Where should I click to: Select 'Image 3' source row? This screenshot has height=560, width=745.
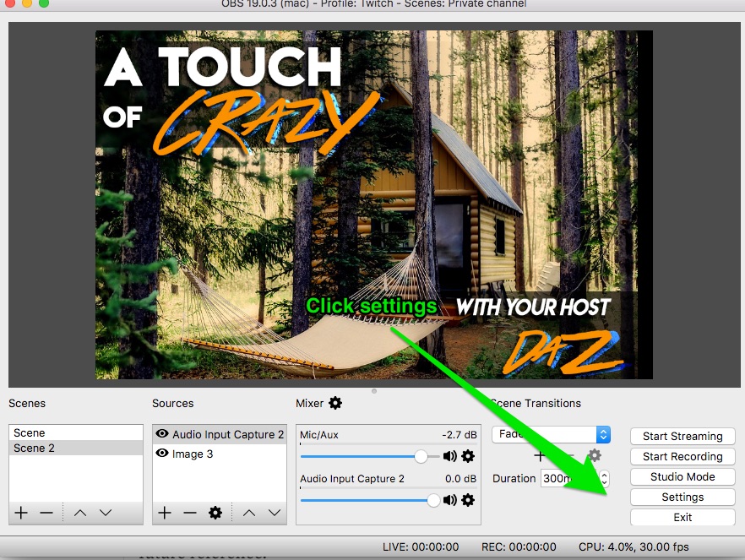coord(220,454)
